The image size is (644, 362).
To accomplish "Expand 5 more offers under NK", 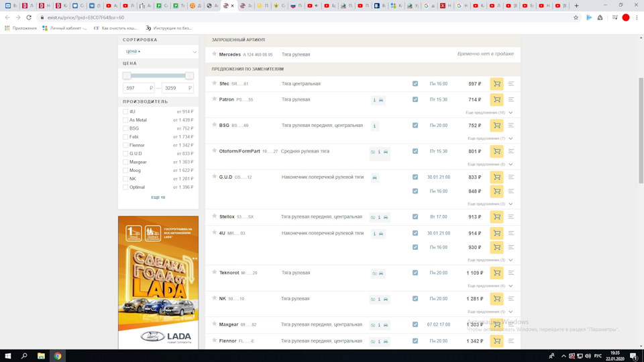I will coord(490,312).
